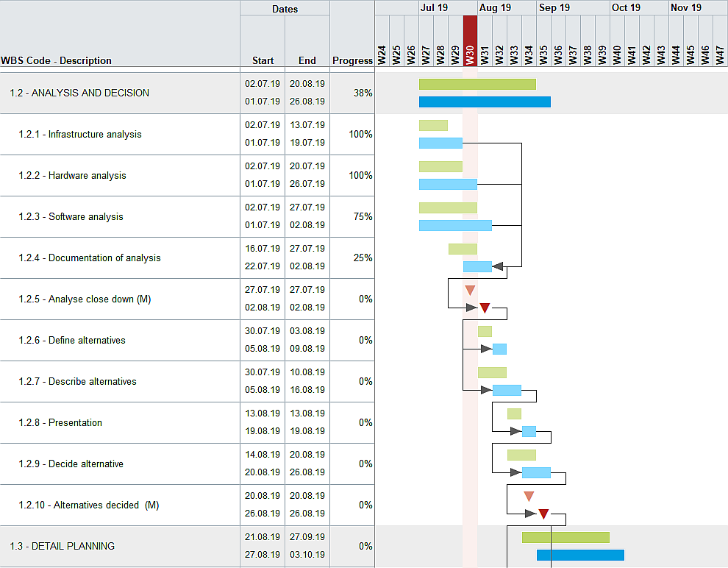This screenshot has height=568, width=728.
Task: Select the orange planned milestone triangle above Analyse close down
Action: (x=470, y=290)
